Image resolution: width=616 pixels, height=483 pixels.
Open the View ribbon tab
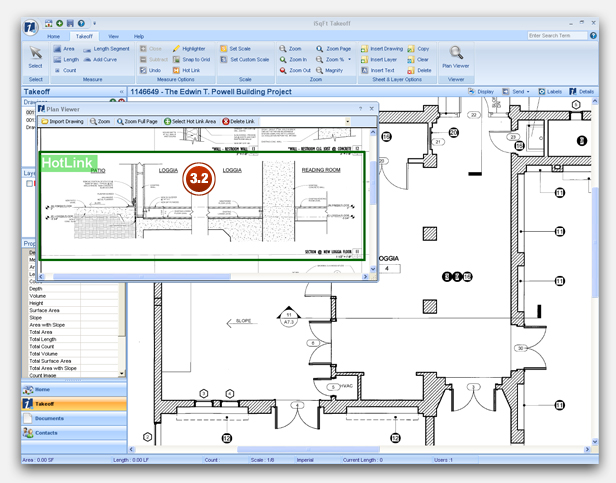click(113, 36)
